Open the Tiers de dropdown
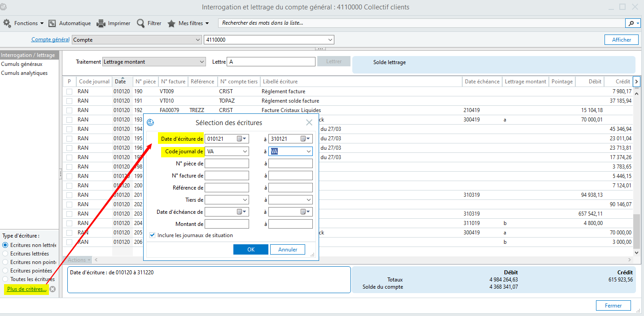This screenshot has width=644, height=316. 245,200
